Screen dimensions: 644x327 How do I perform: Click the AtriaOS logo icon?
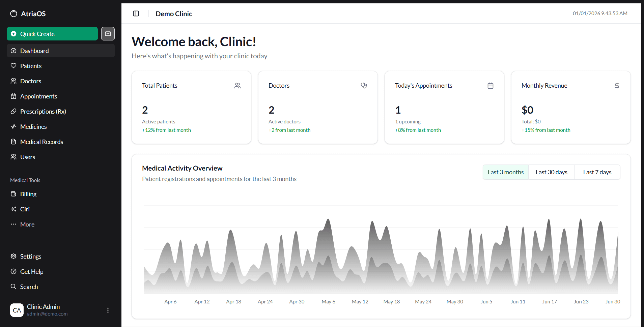tap(13, 13)
